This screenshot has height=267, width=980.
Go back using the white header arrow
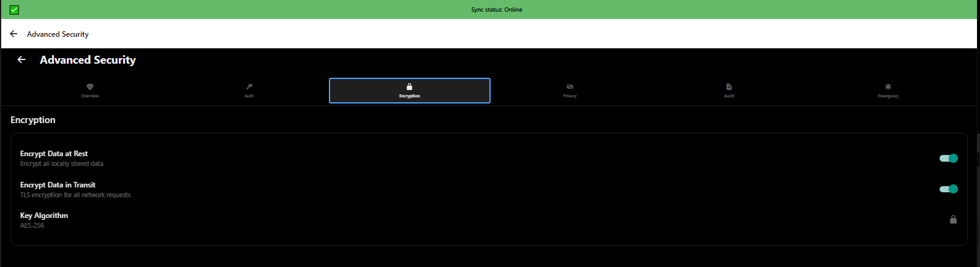point(13,34)
